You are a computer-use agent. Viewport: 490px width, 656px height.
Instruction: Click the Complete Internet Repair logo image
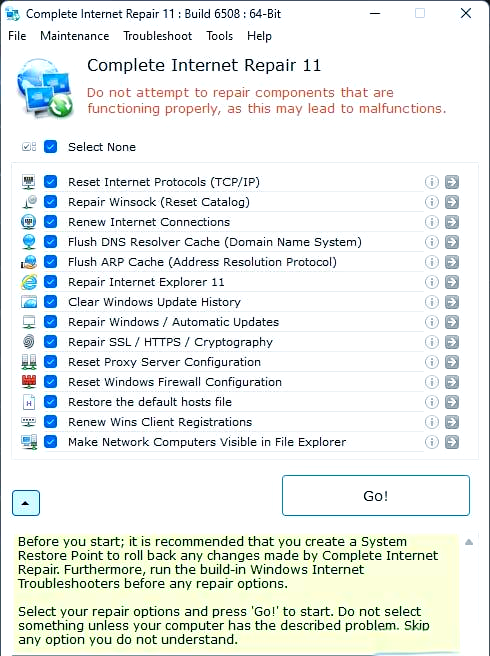point(45,88)
